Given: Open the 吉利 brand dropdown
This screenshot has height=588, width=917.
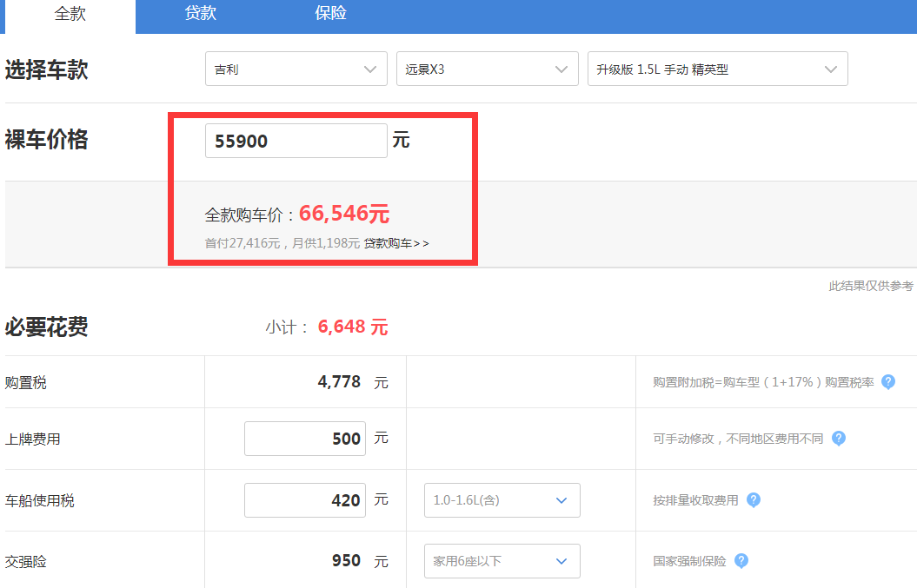Looking at the screenshot, I should point(296,69).
